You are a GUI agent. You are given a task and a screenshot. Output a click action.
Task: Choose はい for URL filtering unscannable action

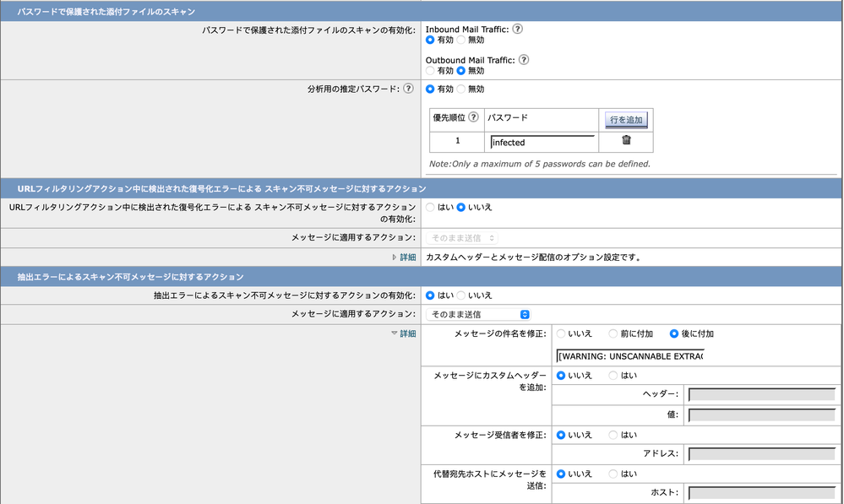point(430,207)
